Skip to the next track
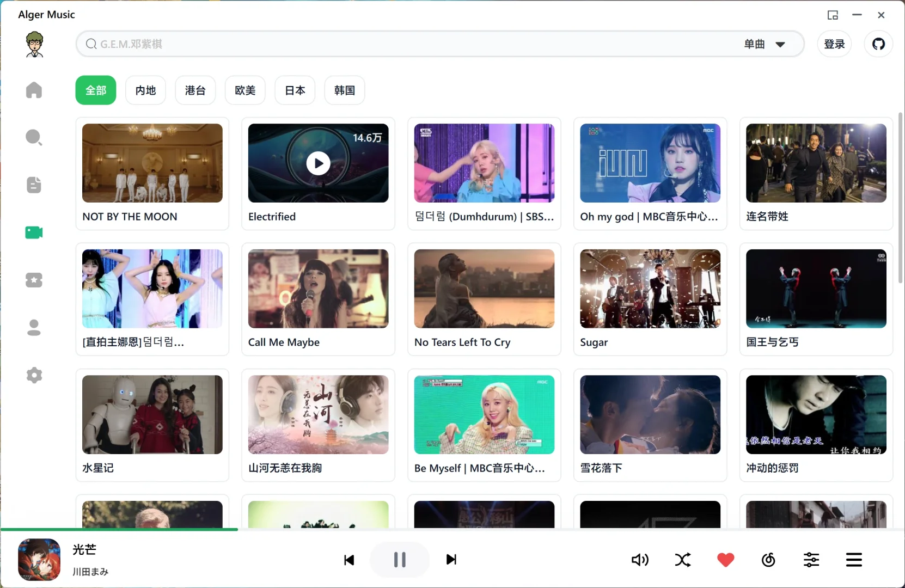The image size is (905, 588). coord(451,560)
